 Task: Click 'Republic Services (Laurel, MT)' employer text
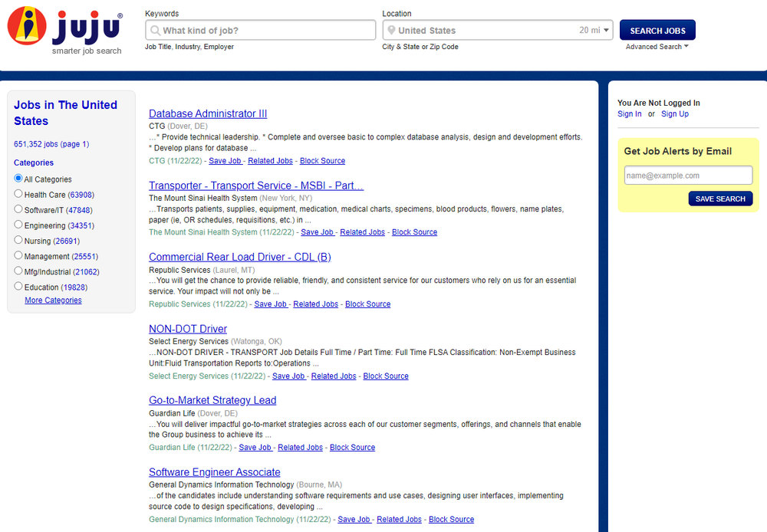pyautogui.click(x=202, y=270)
